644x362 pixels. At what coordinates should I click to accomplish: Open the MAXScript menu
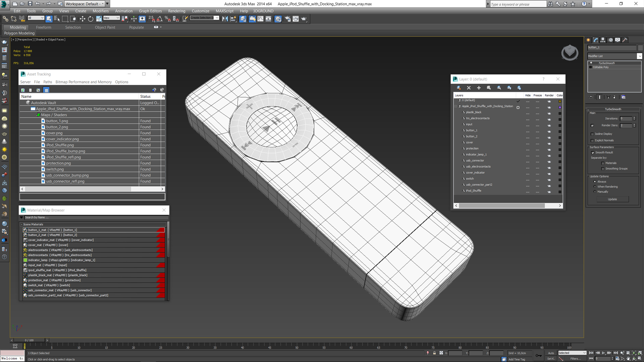pos(224,11)
